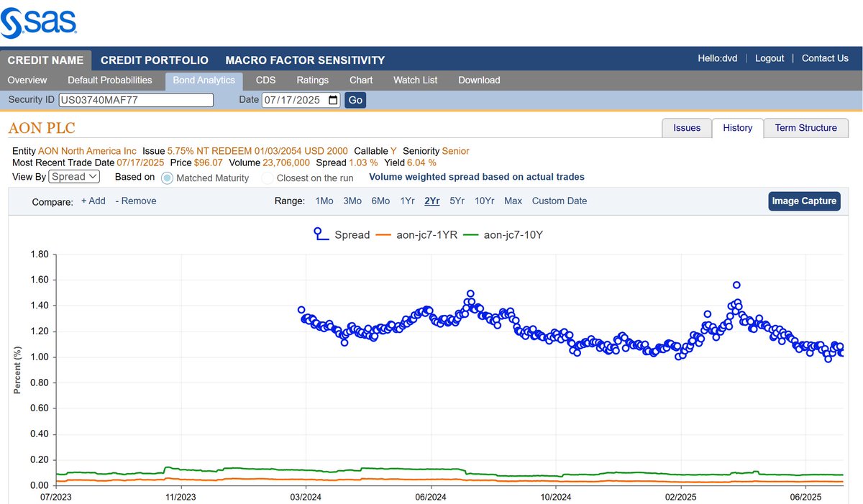Open the date picker calendar icon

tap(333, 100)
